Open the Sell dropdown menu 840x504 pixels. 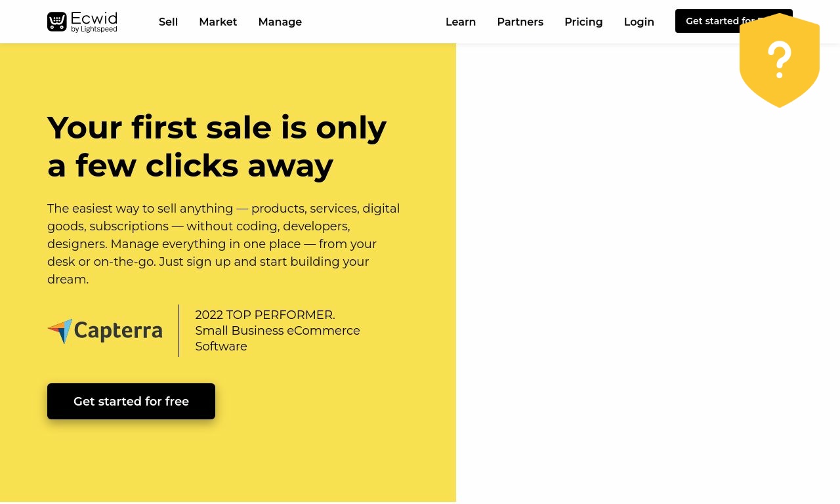[168, 22]
